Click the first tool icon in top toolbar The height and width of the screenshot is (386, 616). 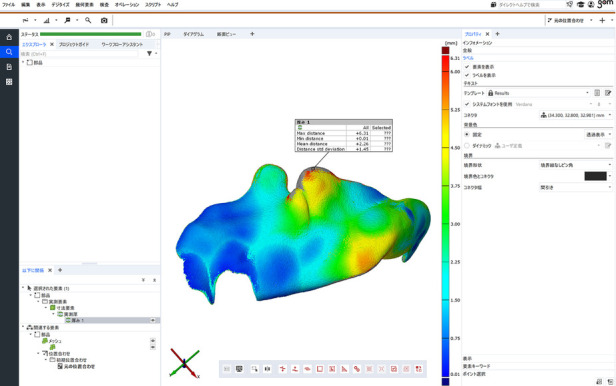point(26,20)
